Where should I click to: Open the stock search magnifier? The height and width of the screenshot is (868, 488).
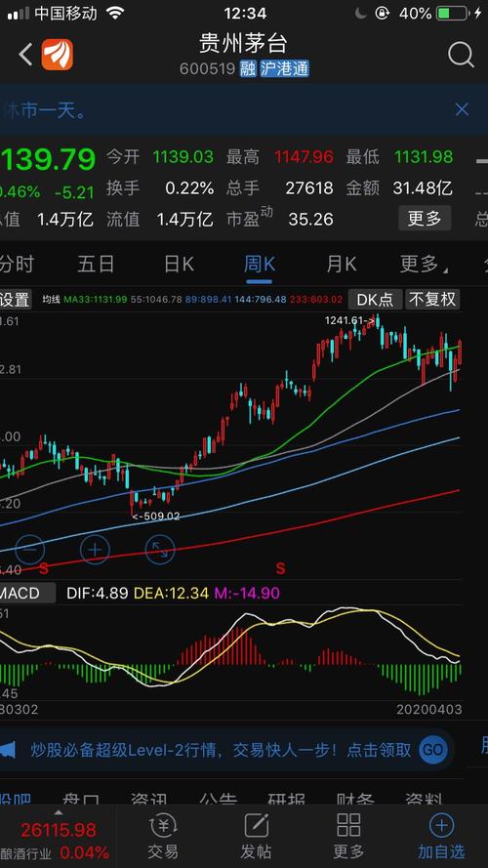click(x=461, y=55)
